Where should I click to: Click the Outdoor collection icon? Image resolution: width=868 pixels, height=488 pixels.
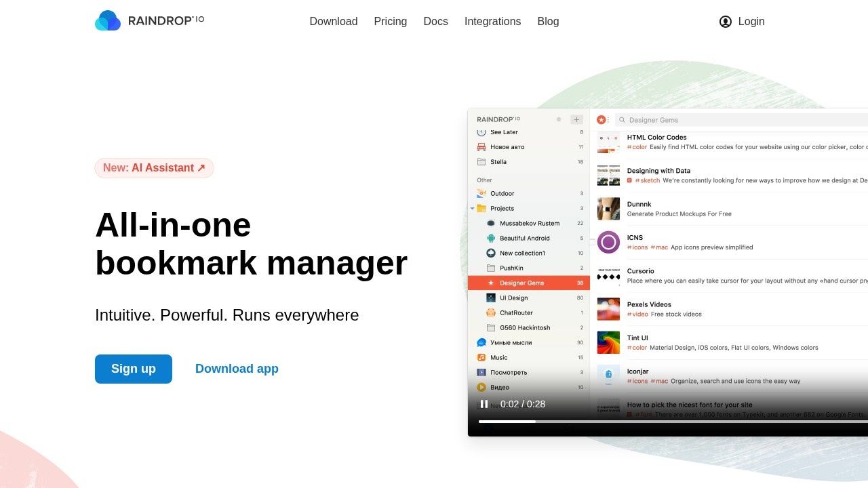tap(481, 194)
